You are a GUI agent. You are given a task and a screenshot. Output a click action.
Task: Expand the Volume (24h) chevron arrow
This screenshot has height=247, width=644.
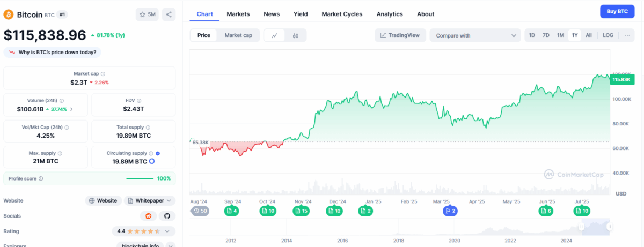71,109
